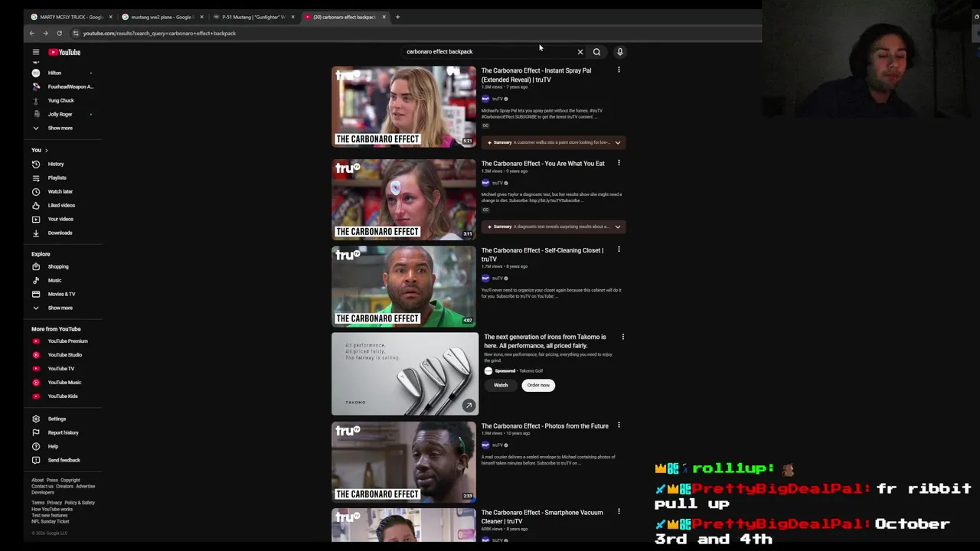Viewport: 980px width, 551px height.
Task: Reload the page with browser refresh
Action: coord(59,33)
